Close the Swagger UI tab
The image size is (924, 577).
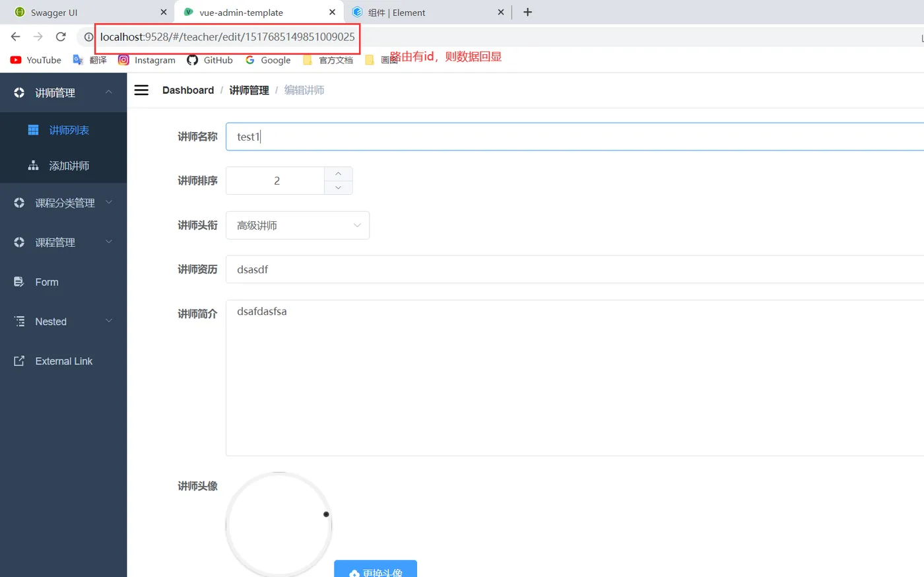pos(164,12)
